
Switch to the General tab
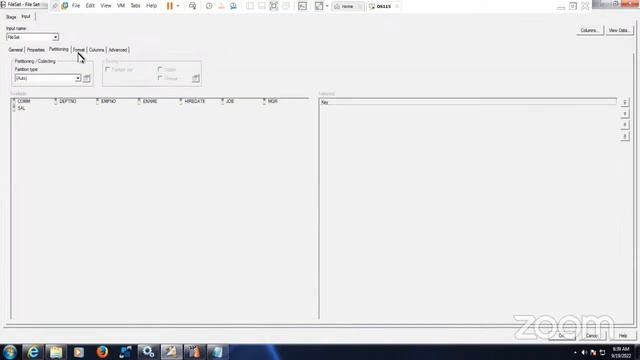16,50
